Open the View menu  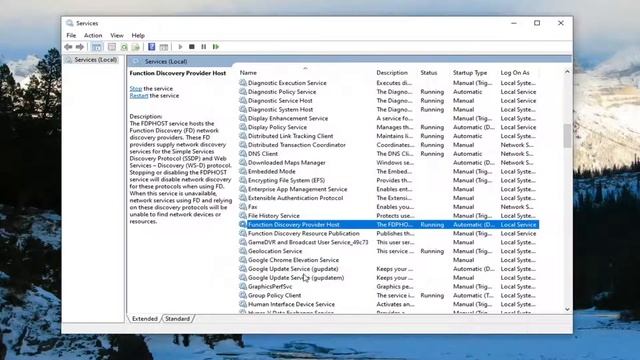[117, 36]
